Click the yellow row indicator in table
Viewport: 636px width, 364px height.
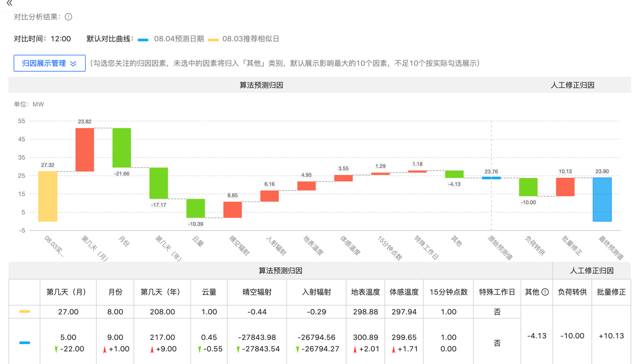pos(24,312)
